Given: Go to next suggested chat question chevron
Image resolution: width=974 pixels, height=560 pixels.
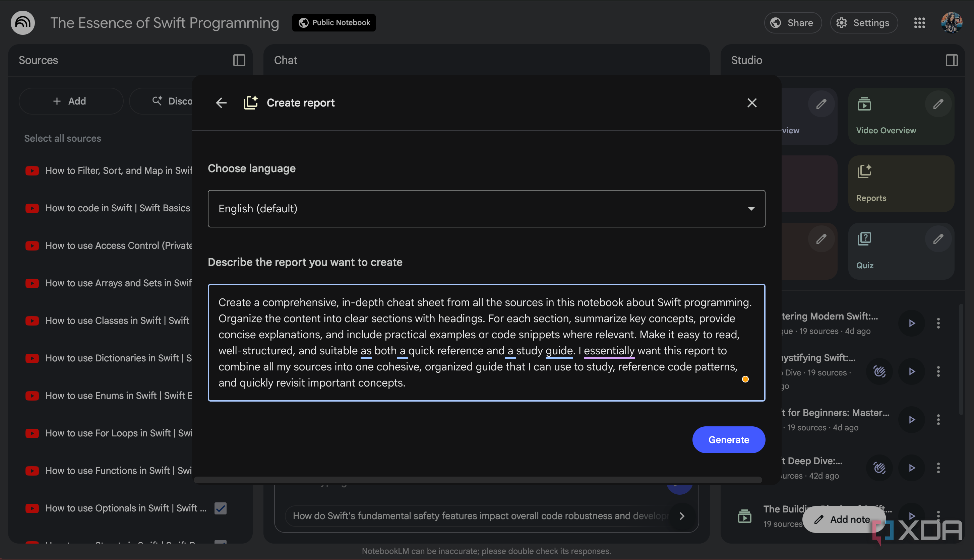Looking at the screenshot, I should point(681,516).
